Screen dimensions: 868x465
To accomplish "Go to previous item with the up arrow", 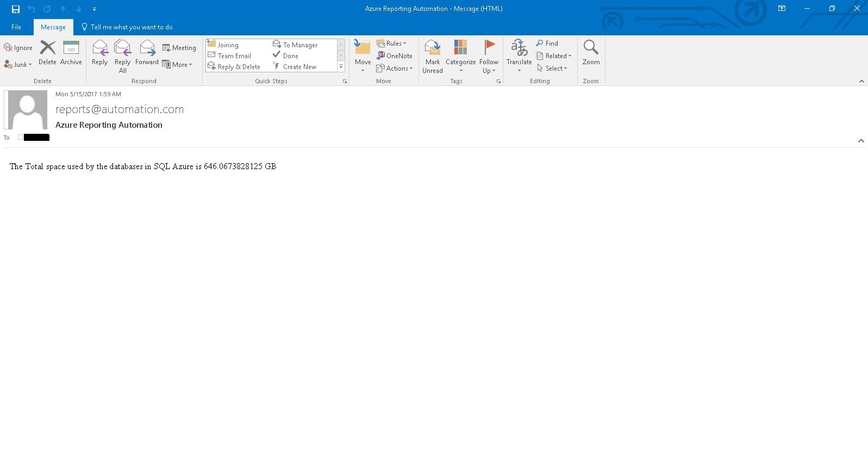I will (63, 9).
